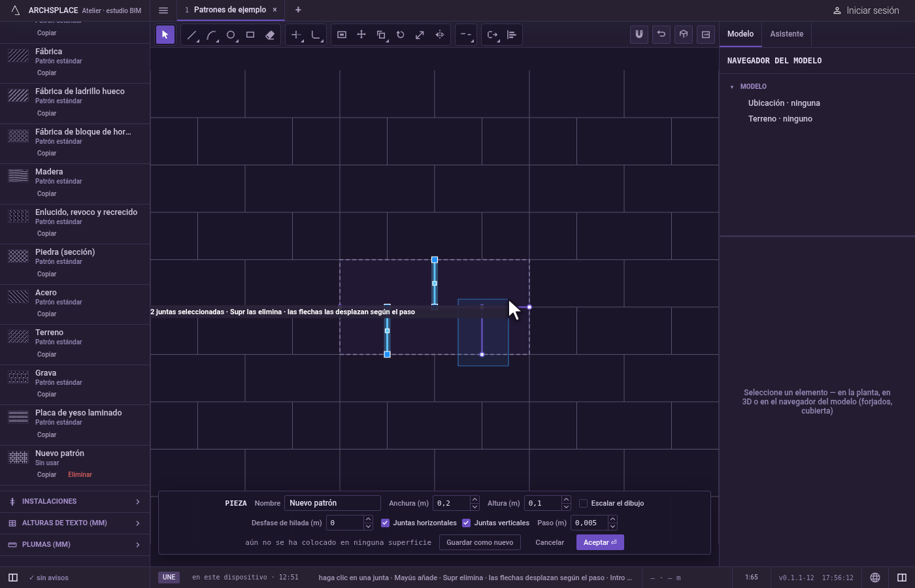Select the eraser tool
This screenshot has height=588, width=915.
pyautogui.click(x=270, y=35)
